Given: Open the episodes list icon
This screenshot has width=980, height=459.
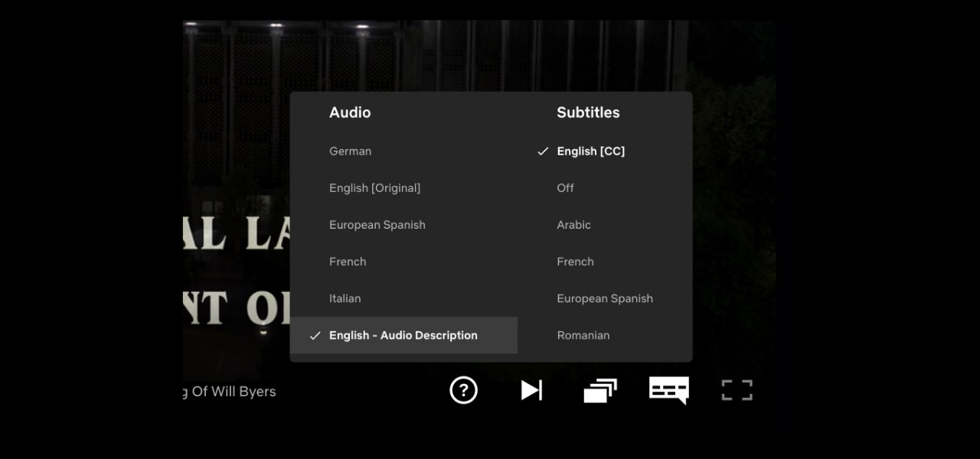Looking at the screenshot, I should pyautogui.click(x=600, y=391).
